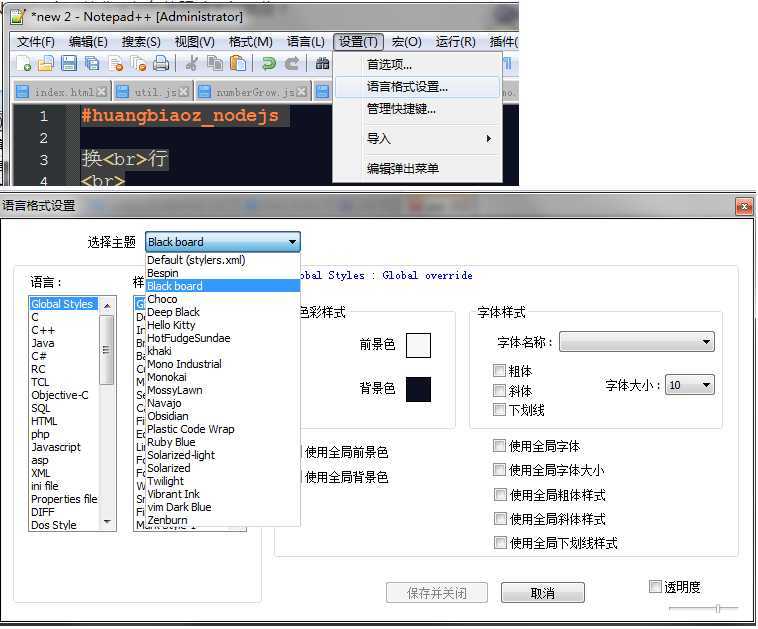Viewport: 758px width, 629px height.
Task: Click the New file toolbar icon
Action: tap(23, 63)
